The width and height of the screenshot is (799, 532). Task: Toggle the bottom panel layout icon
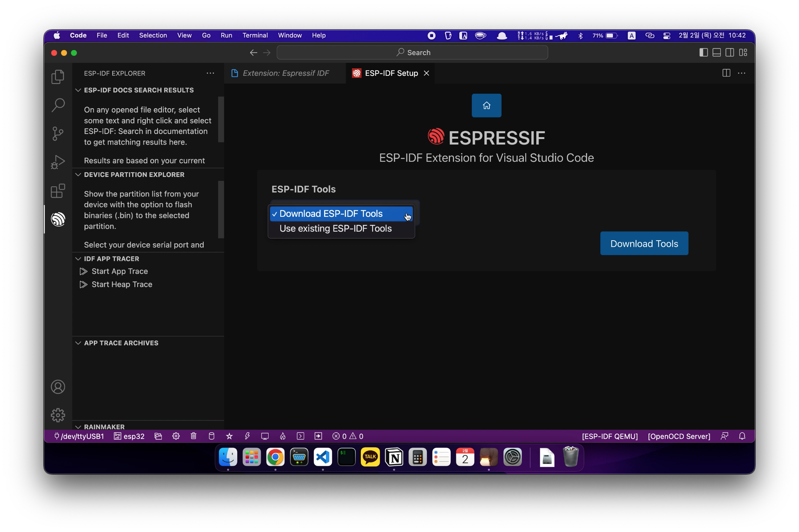717,53
